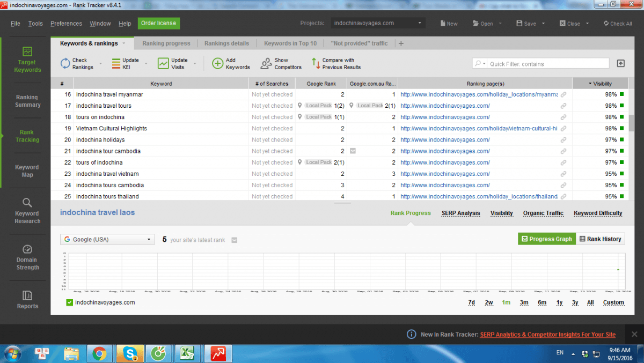This screenshot has width=644, height=363.
Task: Click the New project icon
Action: pyautogui.click(x=443, y=24)
